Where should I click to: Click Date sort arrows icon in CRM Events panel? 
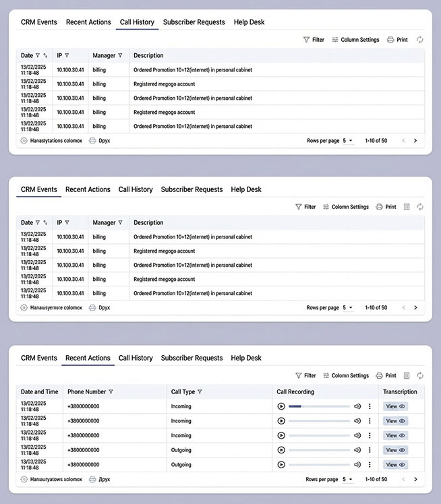45,222
